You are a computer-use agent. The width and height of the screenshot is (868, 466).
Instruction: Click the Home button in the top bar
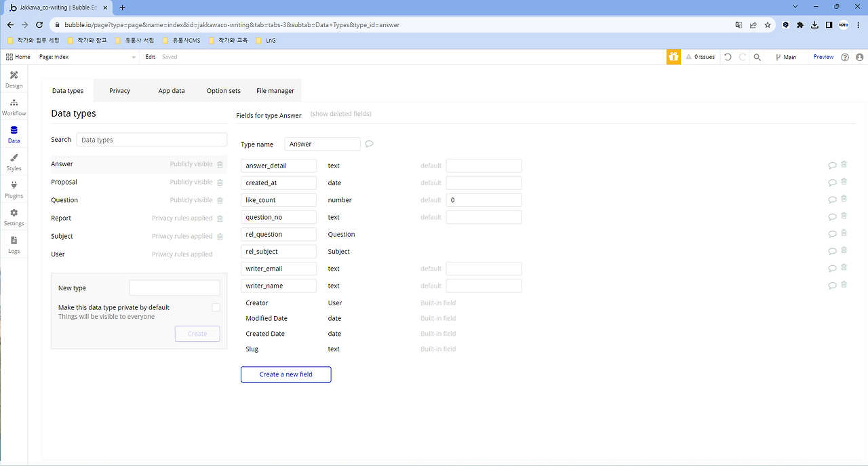[18, 57]
